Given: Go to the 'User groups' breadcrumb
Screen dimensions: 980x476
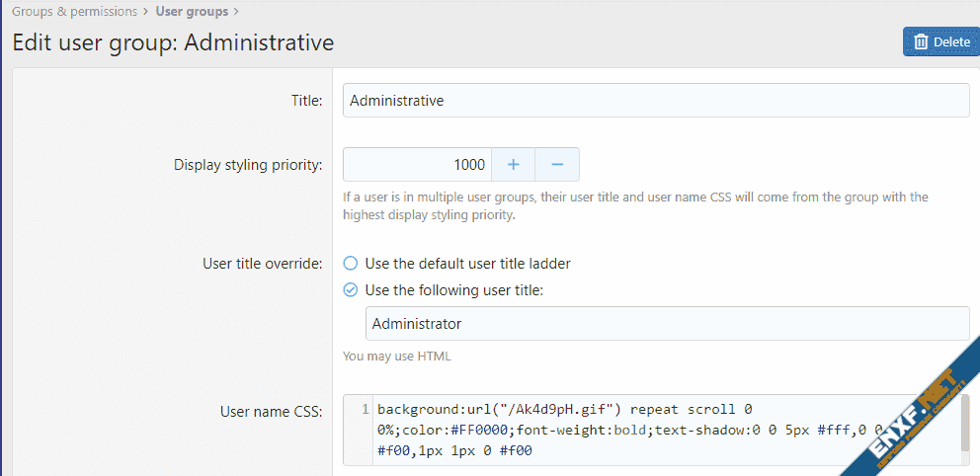Looking at the screenshot, I should [192, 12].
